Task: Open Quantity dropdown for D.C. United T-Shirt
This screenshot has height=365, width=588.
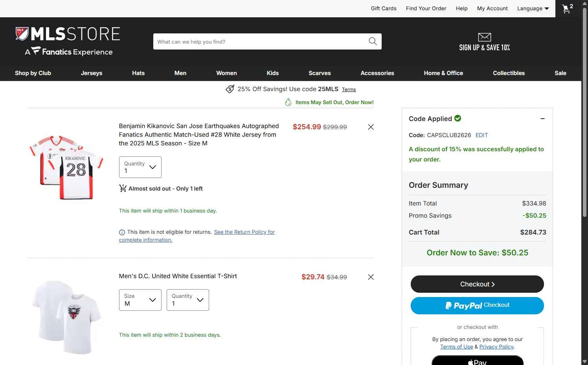Action: click(x=188, y=300)
